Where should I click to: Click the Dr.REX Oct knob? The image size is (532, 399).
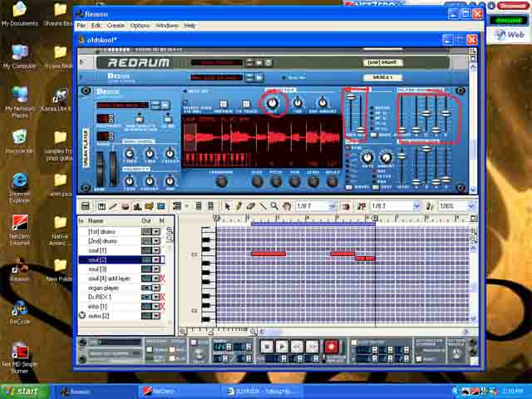(272, 103)
